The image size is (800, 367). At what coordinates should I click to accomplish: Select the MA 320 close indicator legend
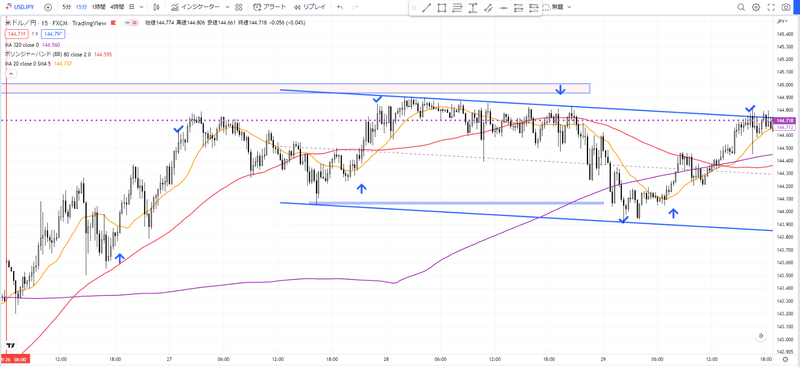point(21,45)
